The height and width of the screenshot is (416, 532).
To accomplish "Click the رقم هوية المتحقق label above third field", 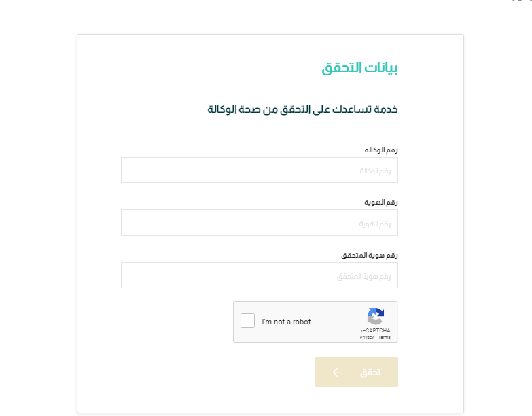I will click(369, 255).
